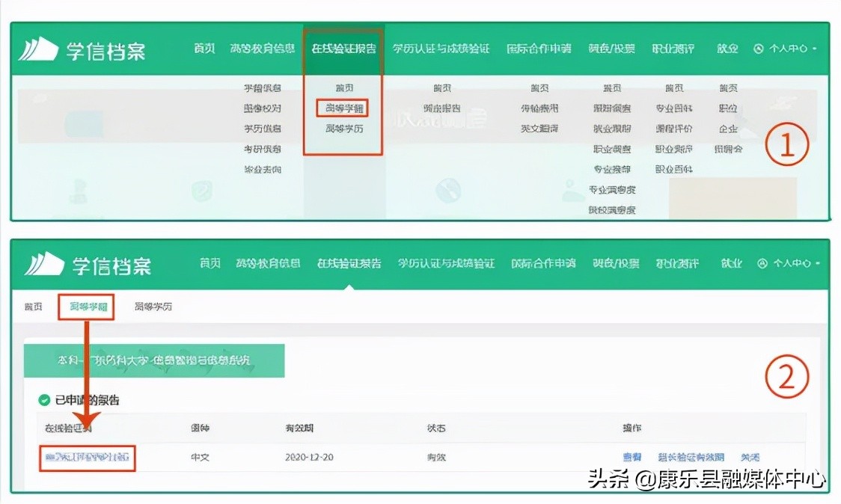
Task: Select 高等学籍 in the 在线验证报告 submenu
Action: tap(343, 108)
